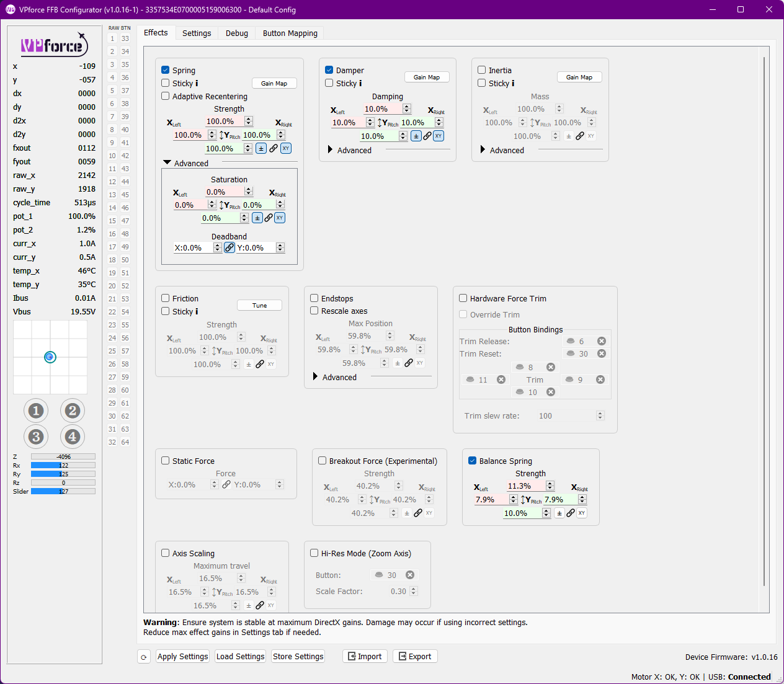Toggle the XY button in Balance Spring
This screenshot has width=784, height=684.
tap(582, 513)
